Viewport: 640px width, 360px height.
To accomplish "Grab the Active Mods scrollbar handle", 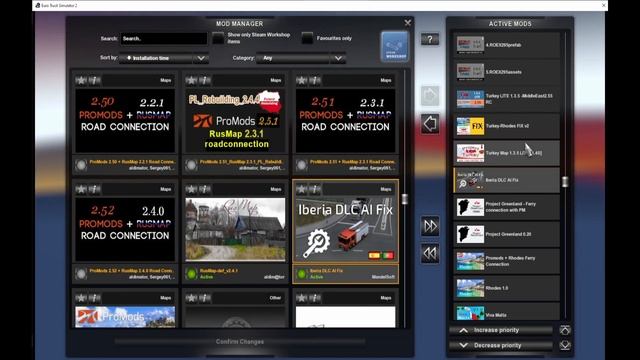I will click(565, 182).
